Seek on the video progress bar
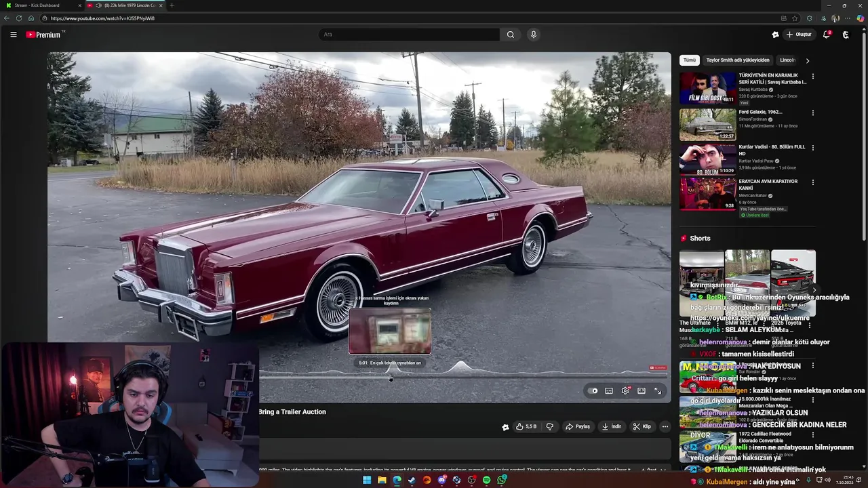 coord(463,378)
